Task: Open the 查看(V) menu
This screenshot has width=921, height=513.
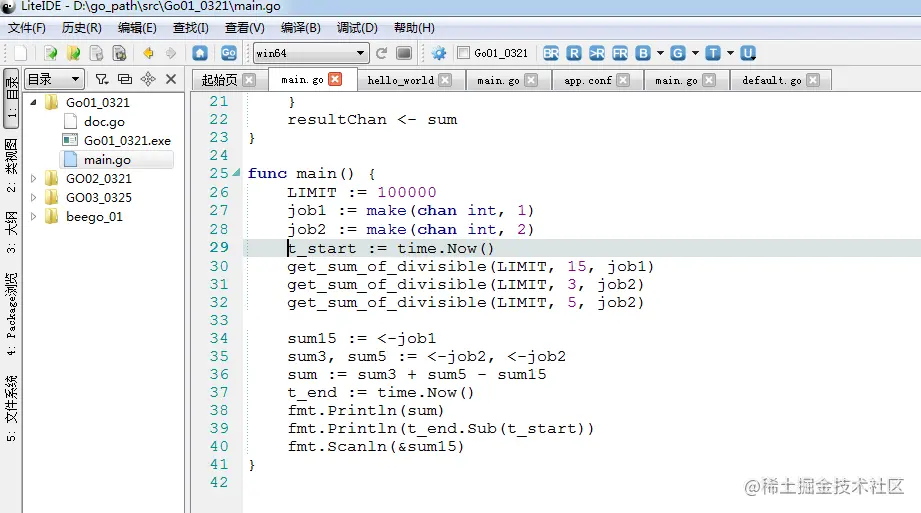Action: click(x=244, y=28)
